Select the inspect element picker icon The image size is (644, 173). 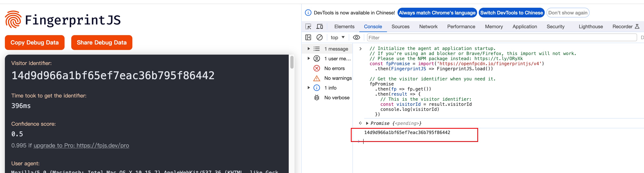click(308, 27)
